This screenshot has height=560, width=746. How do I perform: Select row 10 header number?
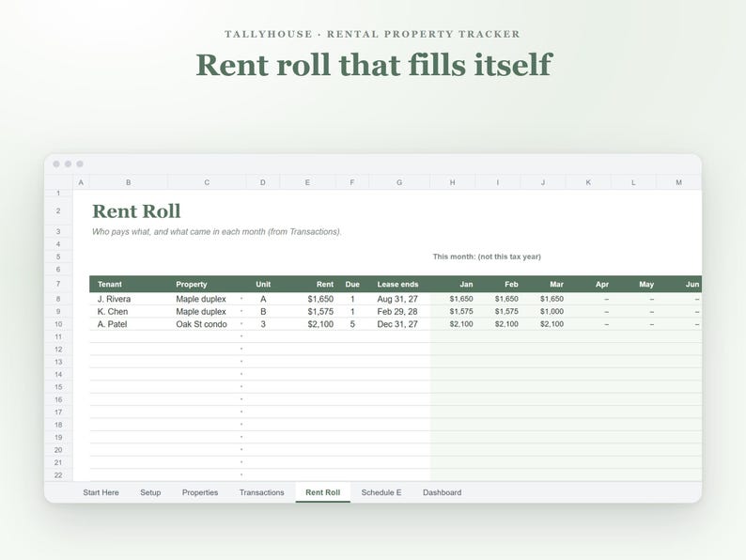[x=58, y=324]
